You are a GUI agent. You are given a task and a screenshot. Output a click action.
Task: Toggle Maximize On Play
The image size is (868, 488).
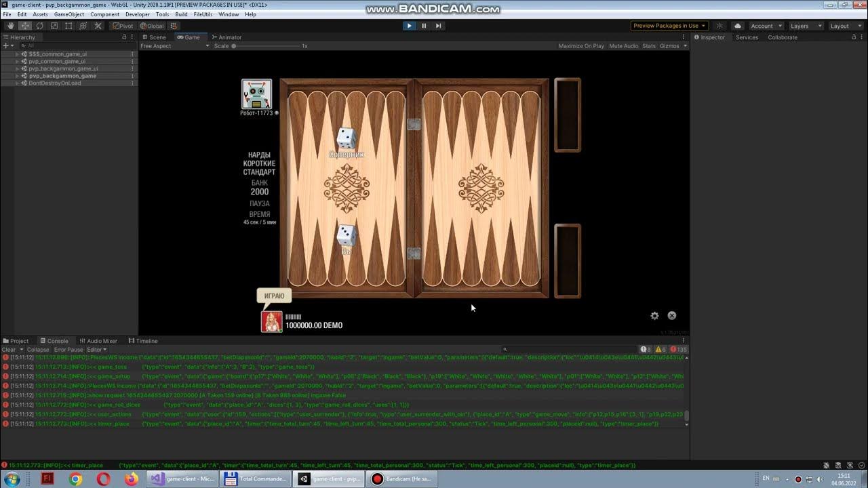581,46
